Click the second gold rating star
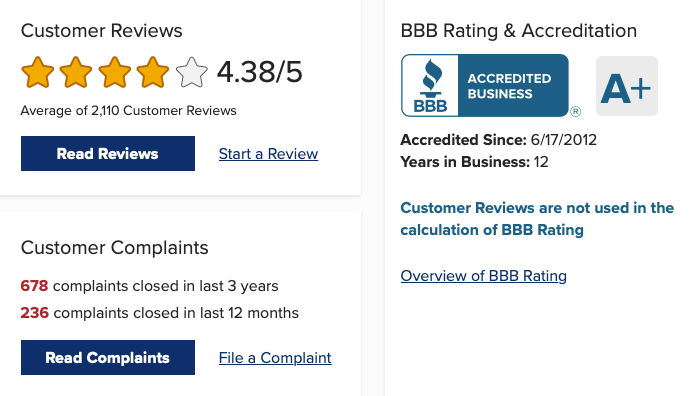 (76, 72)
